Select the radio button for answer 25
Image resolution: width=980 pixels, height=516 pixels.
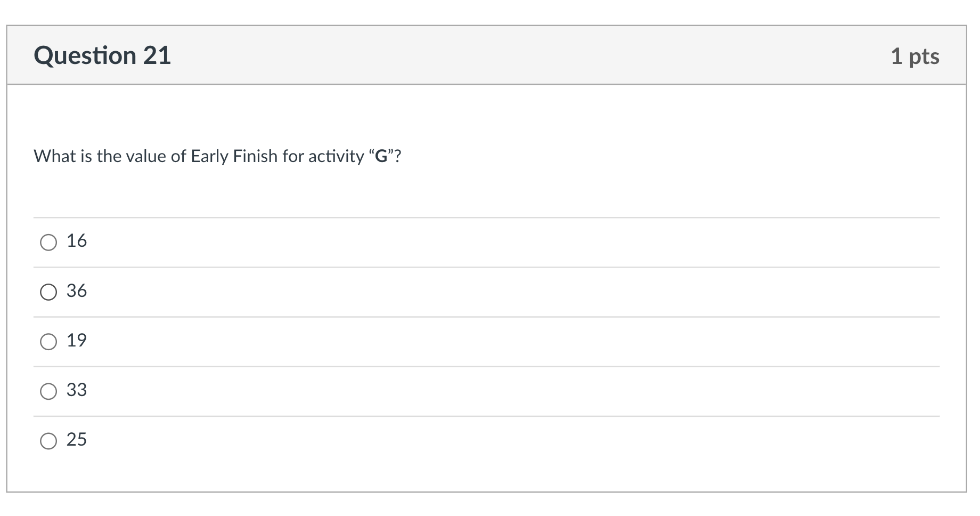tap(49, 441)
